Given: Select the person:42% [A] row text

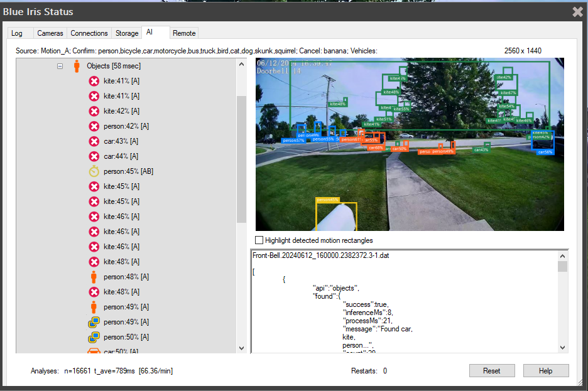Looking at the screenshot, I should pos(126,126).
